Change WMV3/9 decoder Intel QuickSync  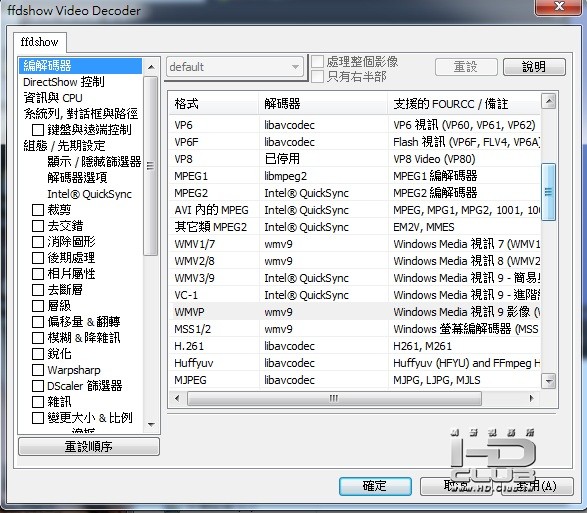[x=323, y=278]
